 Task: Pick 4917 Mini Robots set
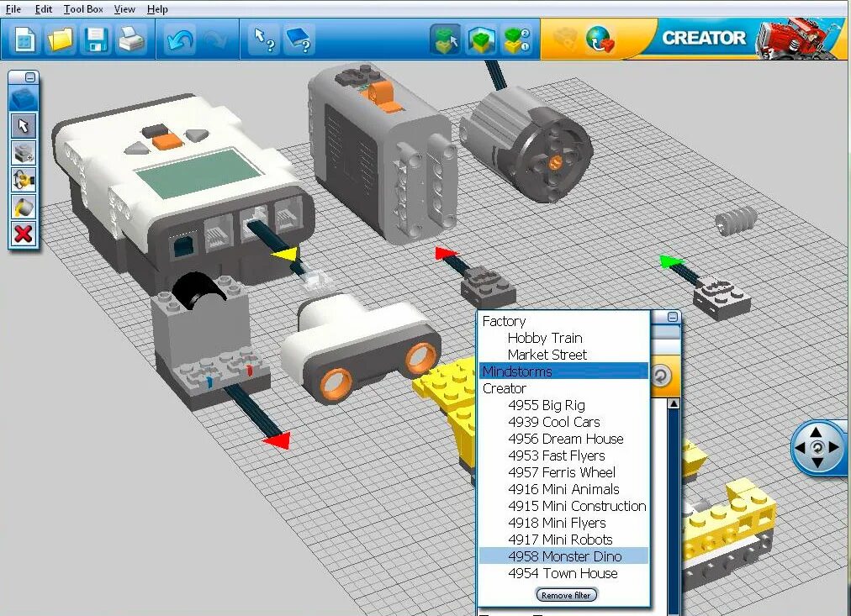[x=560, y=540]
